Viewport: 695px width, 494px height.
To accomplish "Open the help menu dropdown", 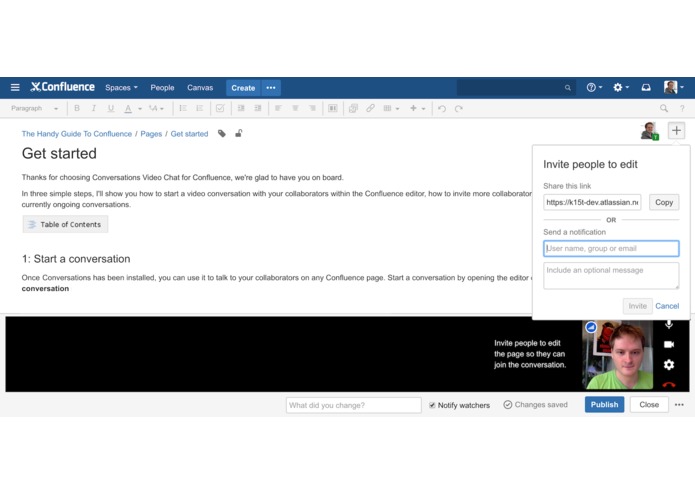I will [x=594, y=87].
